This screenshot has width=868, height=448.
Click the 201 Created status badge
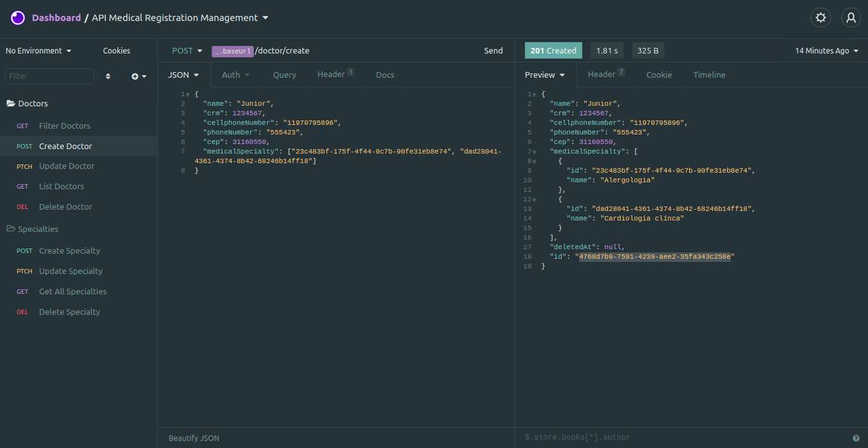pos(554,51)
